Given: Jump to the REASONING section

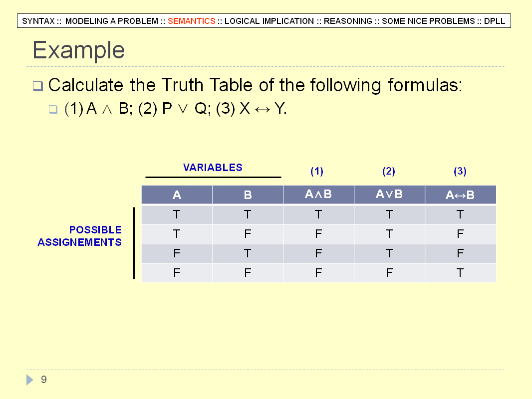Looking at the screenshot, I should (x=348, y=21).
